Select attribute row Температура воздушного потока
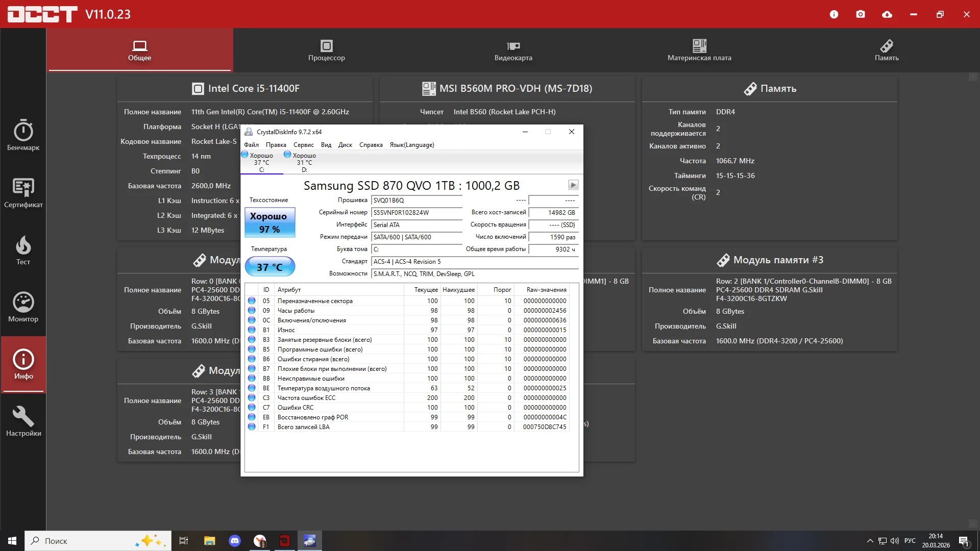The height and width of the screenshot is (551, 980). (407, 388)
